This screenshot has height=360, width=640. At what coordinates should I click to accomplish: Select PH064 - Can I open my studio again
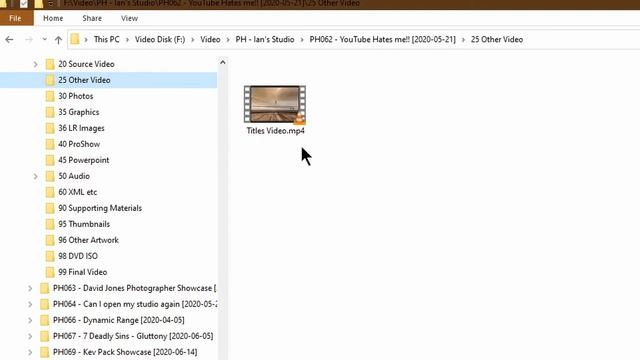click(x=135, y=304)
